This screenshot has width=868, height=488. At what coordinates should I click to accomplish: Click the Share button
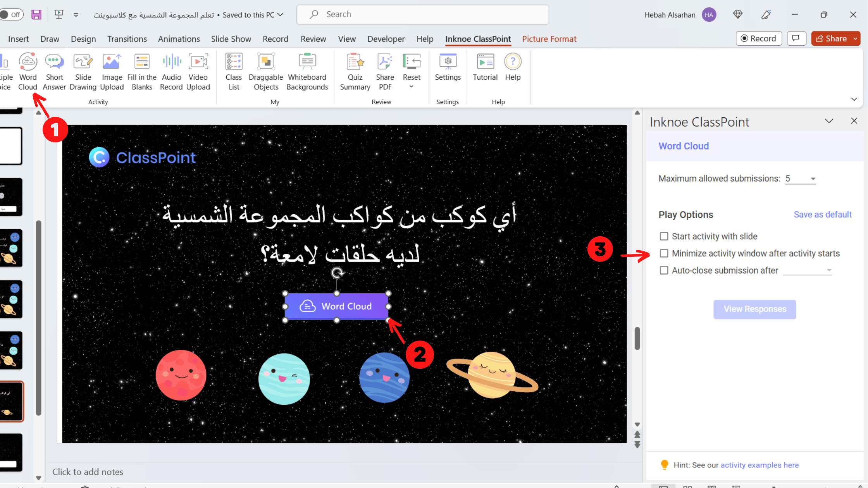(x=831, y=38)
